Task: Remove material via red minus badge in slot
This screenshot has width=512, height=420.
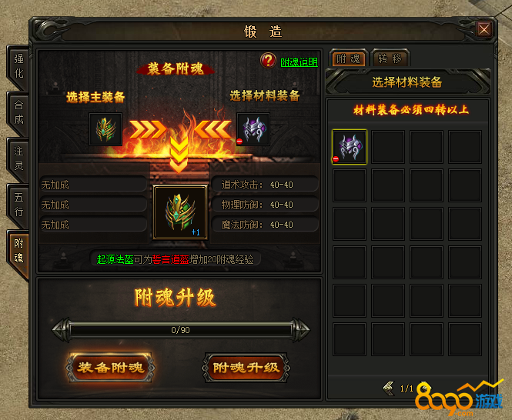Action: (x=239, y=142)
